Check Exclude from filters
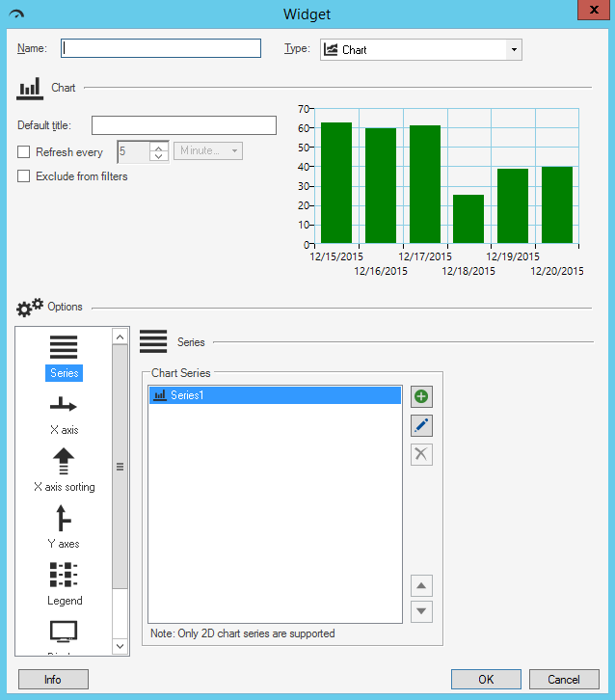 point(24,176)
